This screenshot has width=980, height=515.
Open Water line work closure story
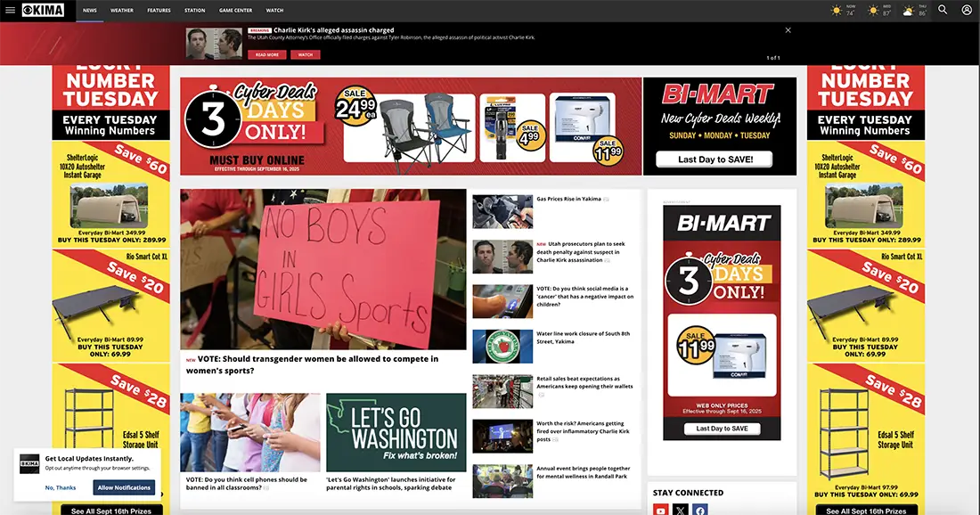point(584,338)
